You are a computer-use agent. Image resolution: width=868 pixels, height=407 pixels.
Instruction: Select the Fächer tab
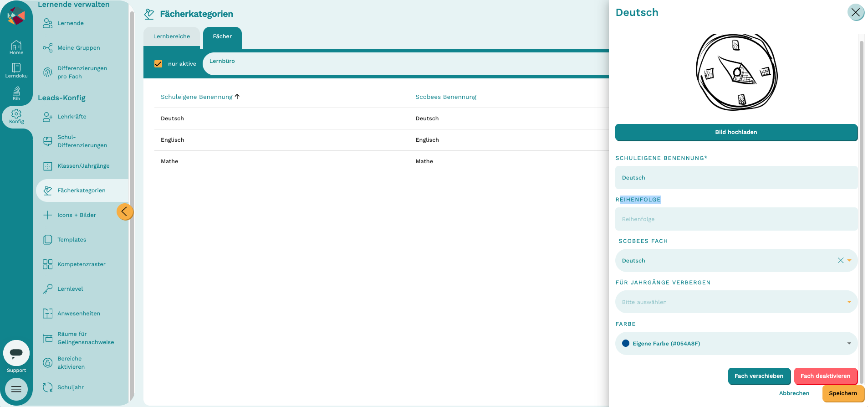(x=222, y=37)
